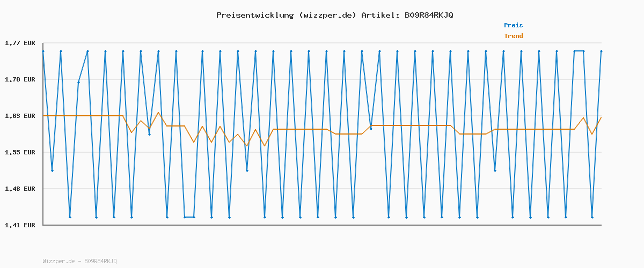This screenshot has height=268, width=644.
Task: Click the first blue price point at the left edge
Action: pos(43,51)
